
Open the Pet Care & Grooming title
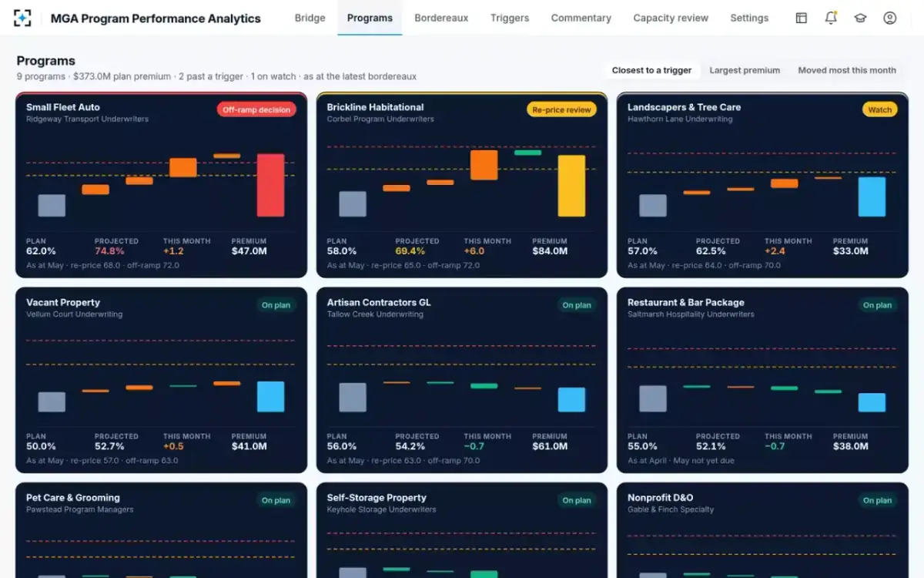[73, 498]
